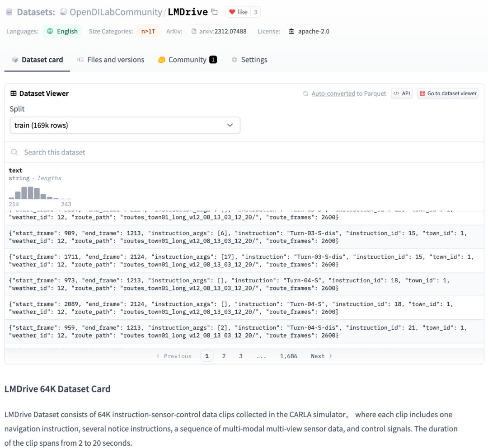Screen dimensions: 488x448
Task: Jump to last page 1,686
Action: (x=288, y=356)
